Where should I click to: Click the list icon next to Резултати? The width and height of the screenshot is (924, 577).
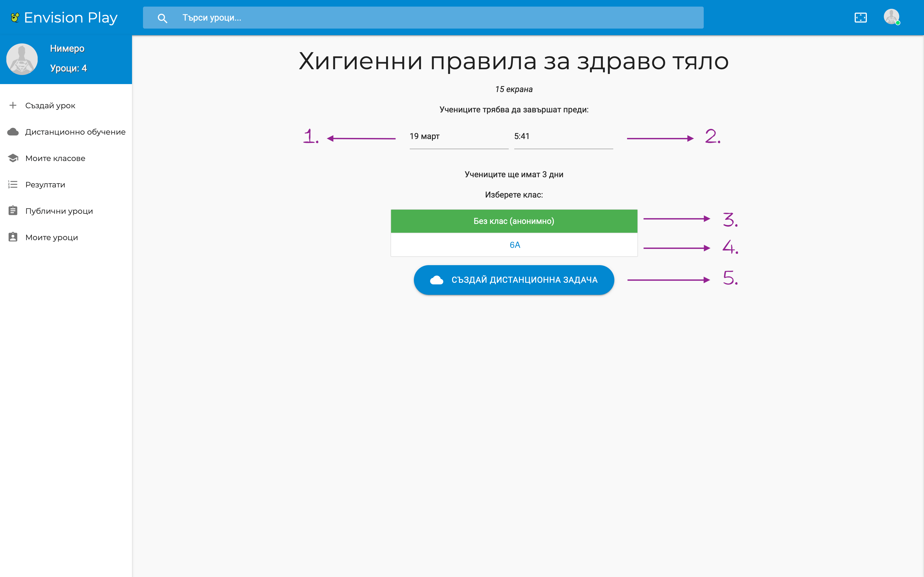[x=13, y=185]
